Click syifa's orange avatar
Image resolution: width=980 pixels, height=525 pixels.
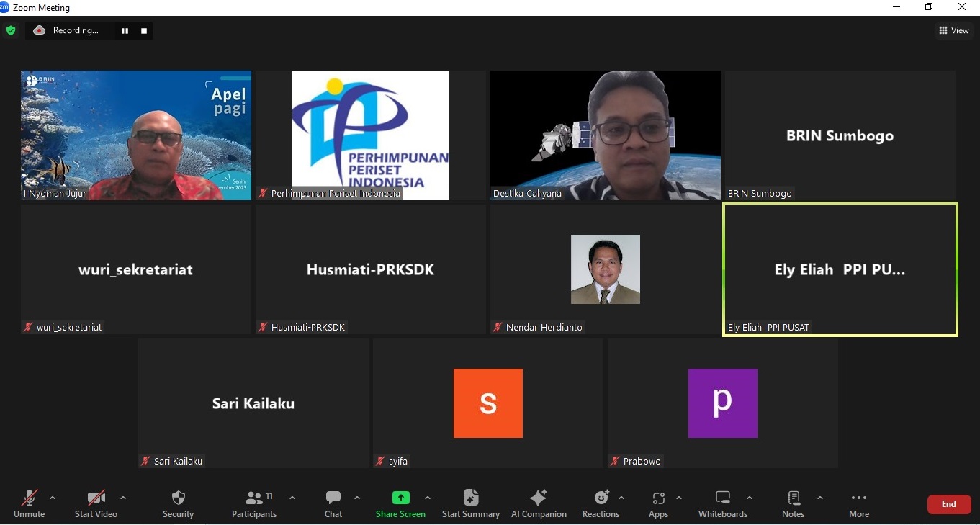(488, 403)
